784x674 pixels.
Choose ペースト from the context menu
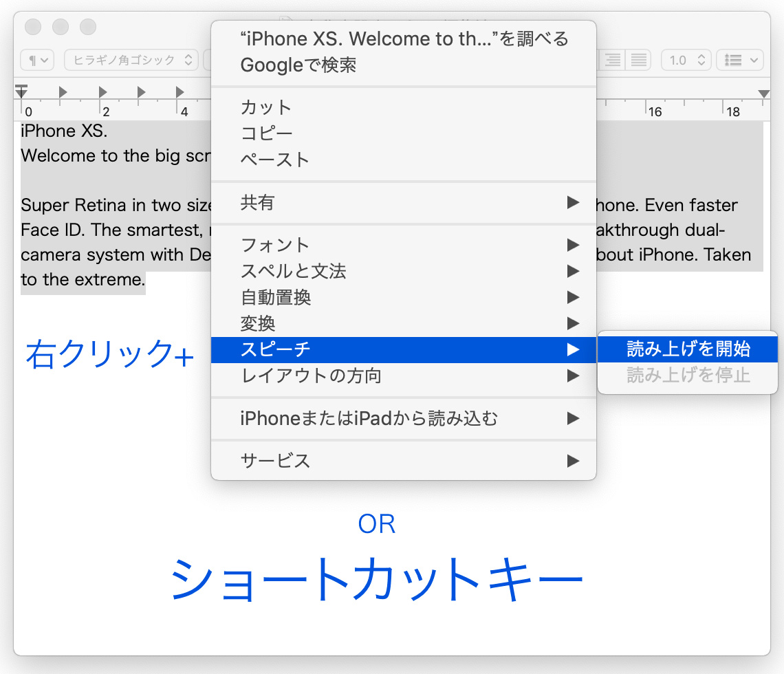click(x=404, y=160)
